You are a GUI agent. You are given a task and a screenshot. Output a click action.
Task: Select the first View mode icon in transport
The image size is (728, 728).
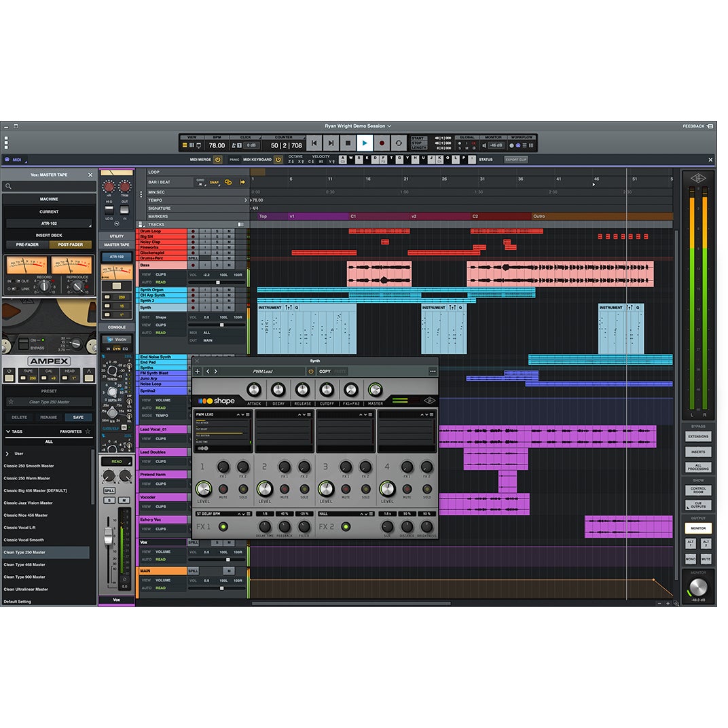(x=185, y=145)
